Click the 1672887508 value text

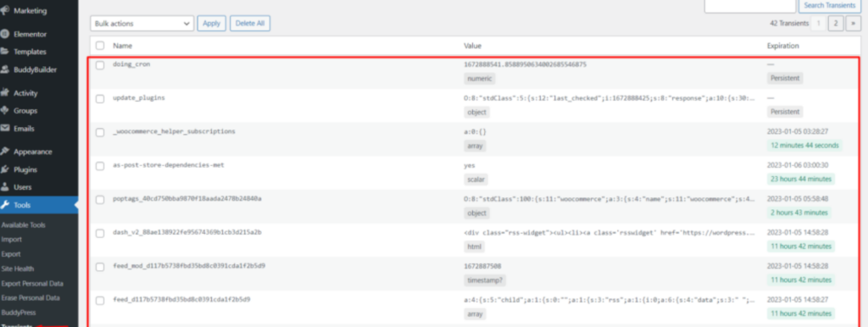(482, 266)
